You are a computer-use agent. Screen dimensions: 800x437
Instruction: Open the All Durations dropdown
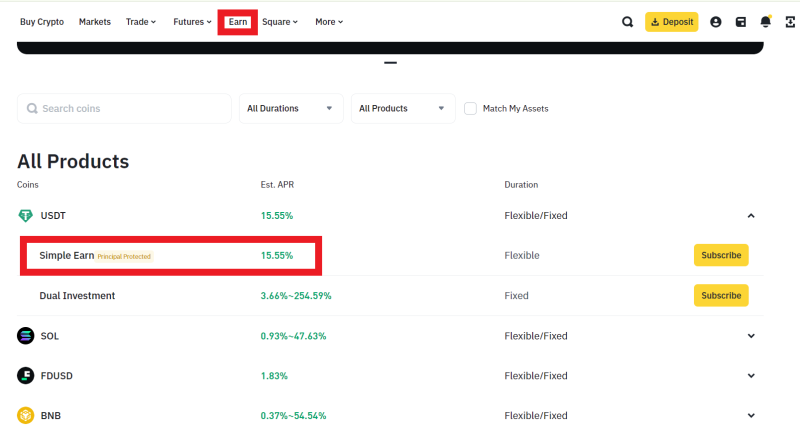(291, 109)
